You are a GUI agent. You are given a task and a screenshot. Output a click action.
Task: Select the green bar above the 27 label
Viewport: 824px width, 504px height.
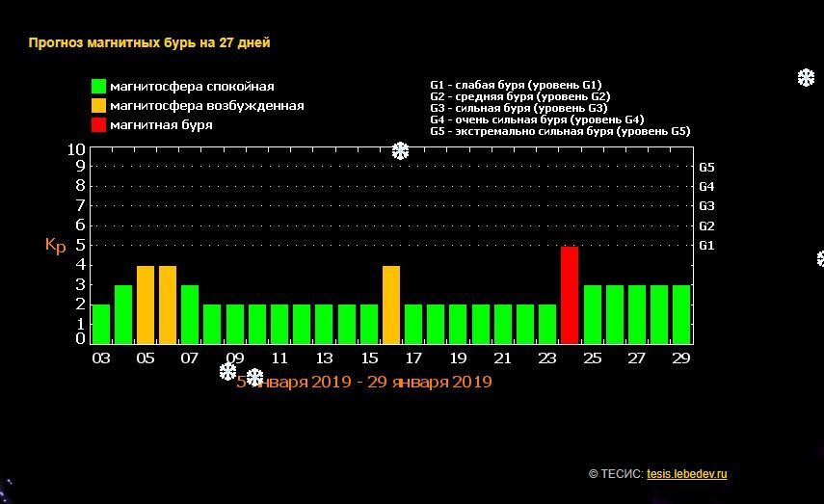tap(637, 315)
